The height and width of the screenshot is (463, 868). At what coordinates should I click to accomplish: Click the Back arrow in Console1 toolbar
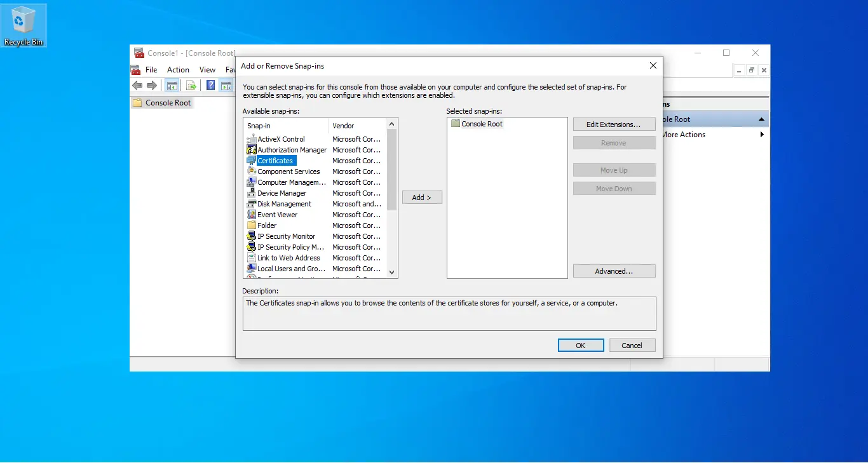coord(137,86)
